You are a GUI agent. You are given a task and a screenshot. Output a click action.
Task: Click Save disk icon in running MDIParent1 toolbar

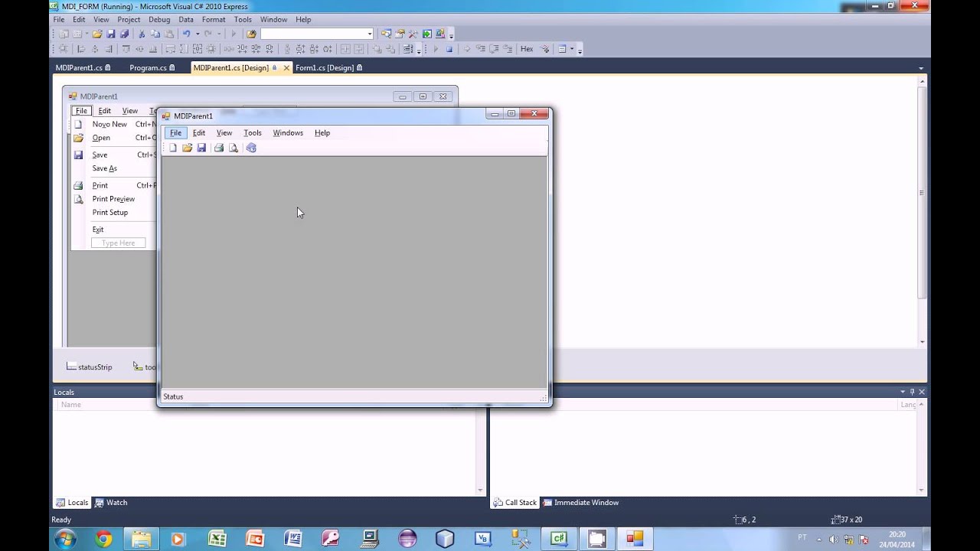[x=201, y=148]
